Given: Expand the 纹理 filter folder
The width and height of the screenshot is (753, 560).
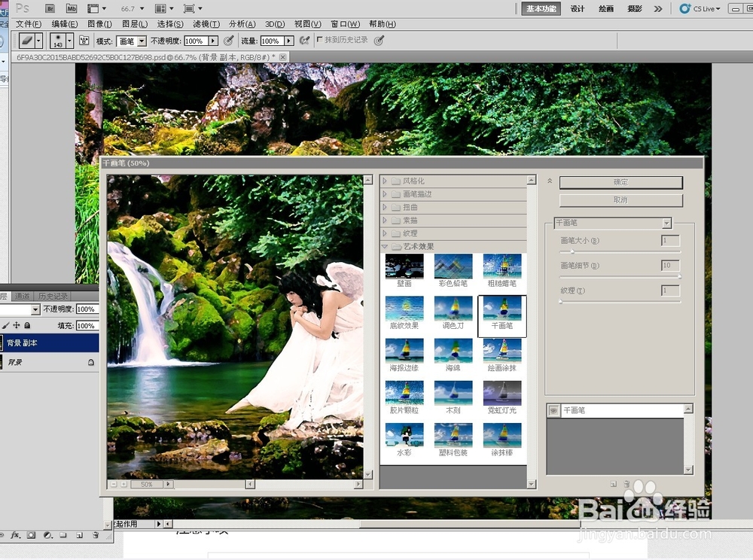Looking at the screenshot, I should tap(385, 233).
